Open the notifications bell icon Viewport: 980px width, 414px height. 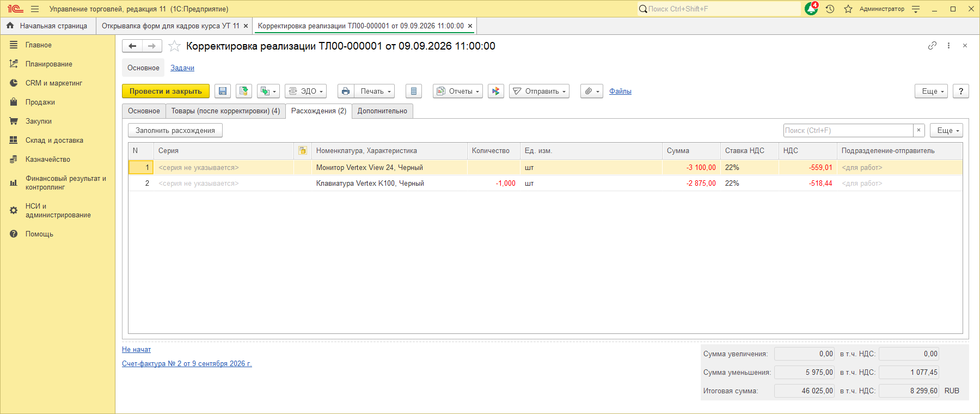(x=811, y=9)
